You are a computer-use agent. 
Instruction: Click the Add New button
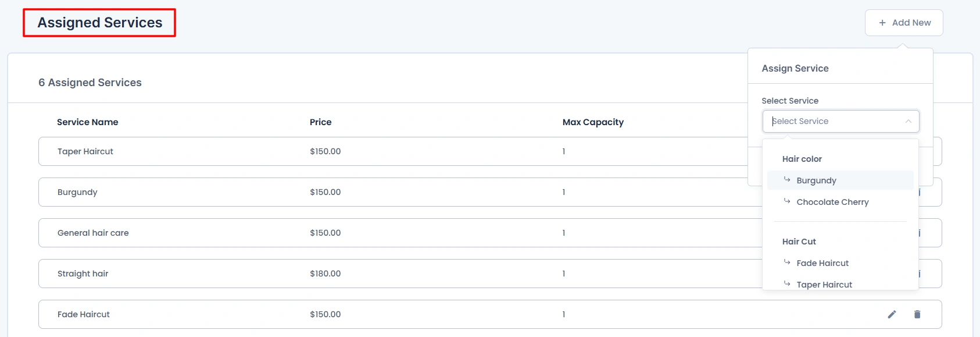904,23
